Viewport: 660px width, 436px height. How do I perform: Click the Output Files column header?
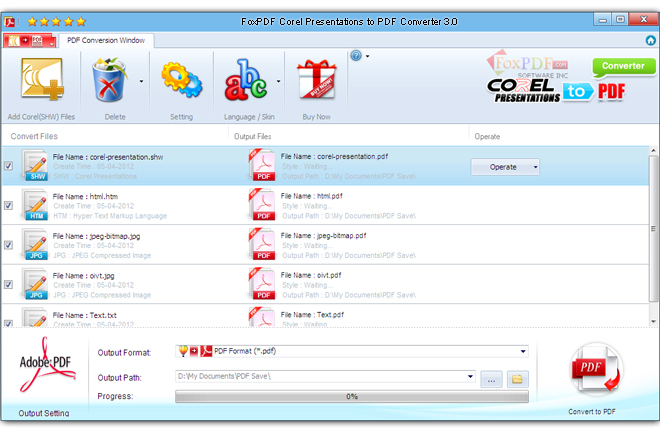click(253, 136)
